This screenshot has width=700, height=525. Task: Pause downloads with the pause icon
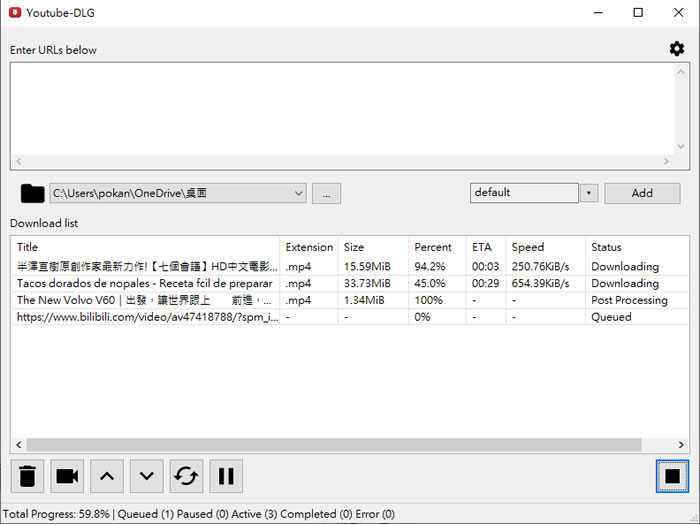226,476
